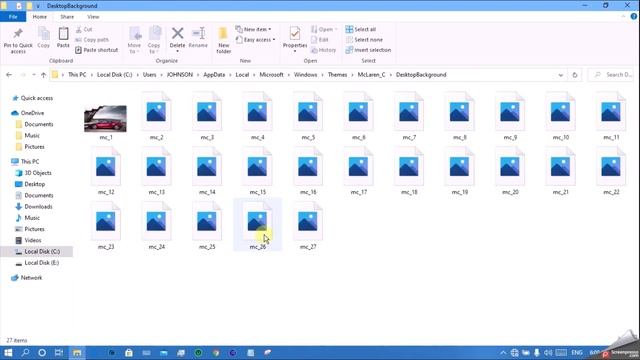Click the Edit ribbon command

coord(320,40)
